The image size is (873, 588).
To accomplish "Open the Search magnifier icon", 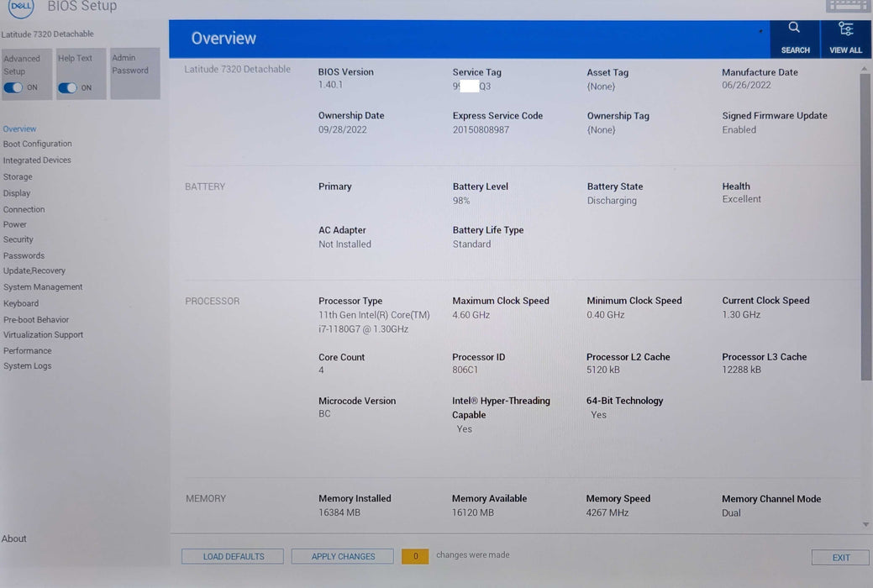I will (794, 28).
